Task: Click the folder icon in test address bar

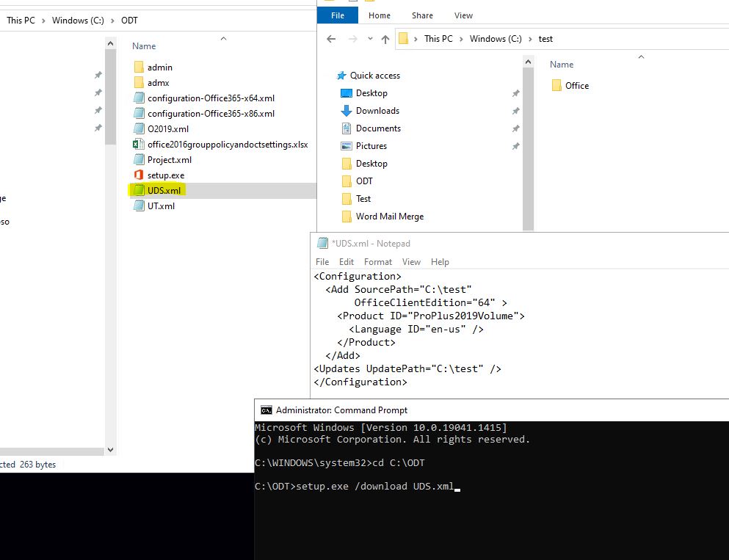Action: click(404, 39)
